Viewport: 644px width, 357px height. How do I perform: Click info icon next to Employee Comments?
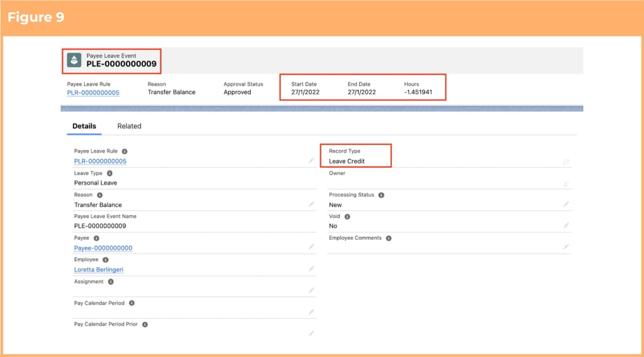coord(389,238)
